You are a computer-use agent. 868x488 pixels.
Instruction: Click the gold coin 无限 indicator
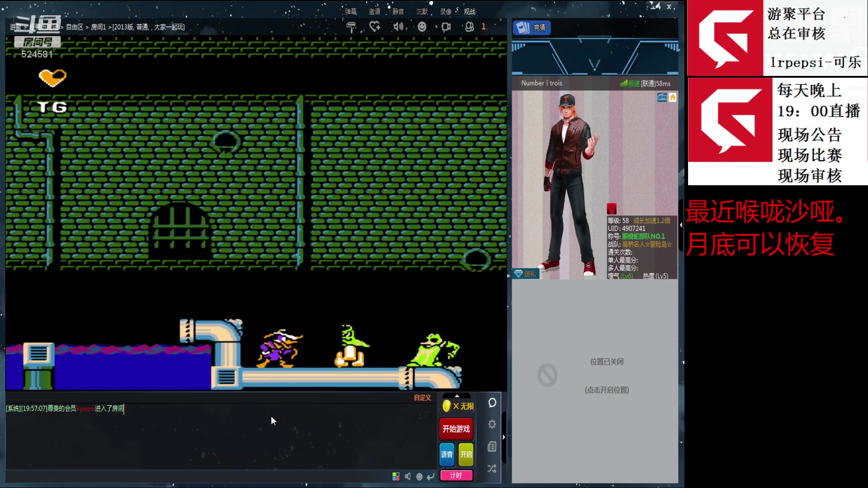458,406
